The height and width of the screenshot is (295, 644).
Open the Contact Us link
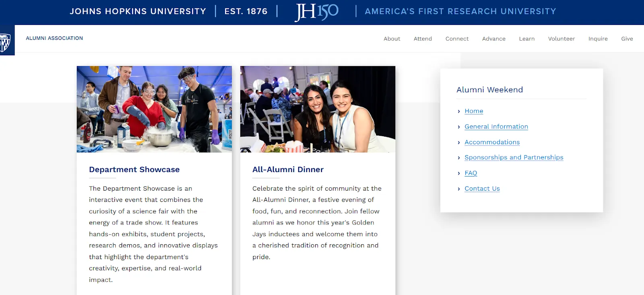click(482, 189)
